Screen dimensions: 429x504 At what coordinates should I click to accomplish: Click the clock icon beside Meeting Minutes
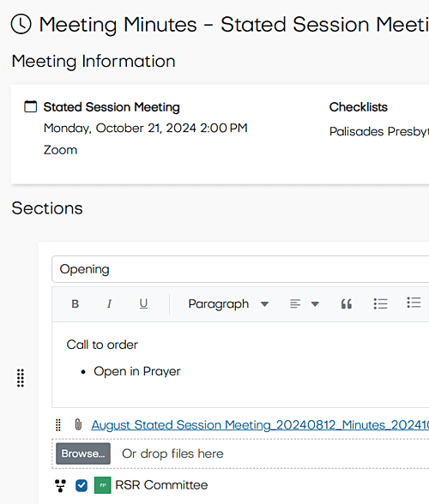21,24
